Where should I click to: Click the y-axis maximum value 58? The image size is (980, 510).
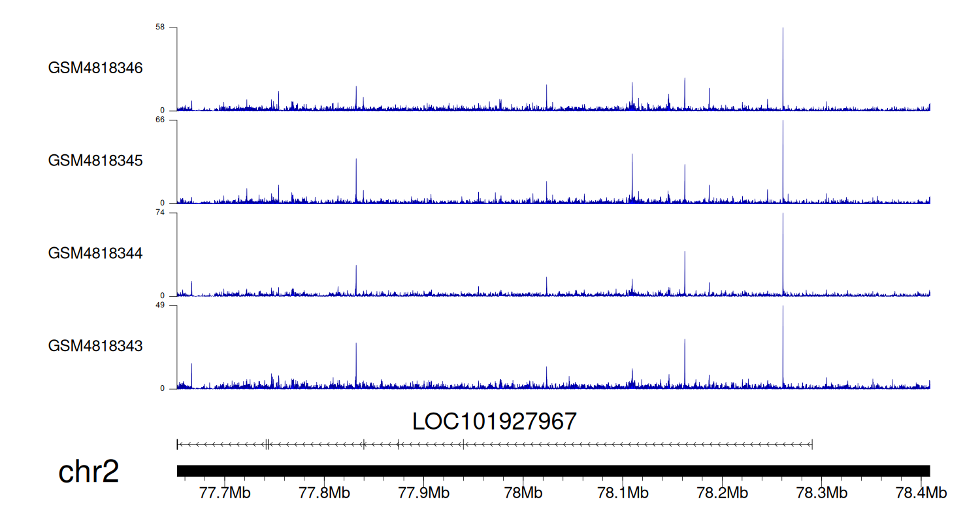159,27
